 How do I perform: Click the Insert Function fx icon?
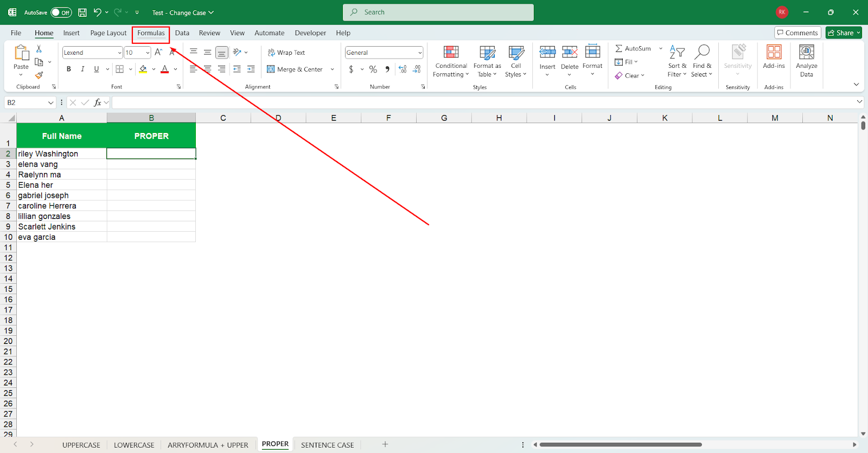click(x=98, y=103)
